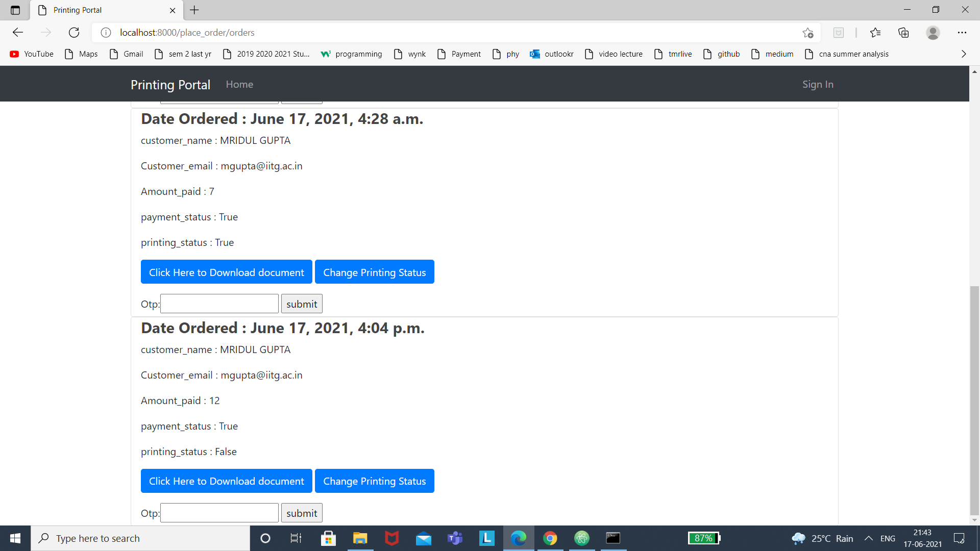
Task: Open the browser settings menu
Action: point(963,32)
